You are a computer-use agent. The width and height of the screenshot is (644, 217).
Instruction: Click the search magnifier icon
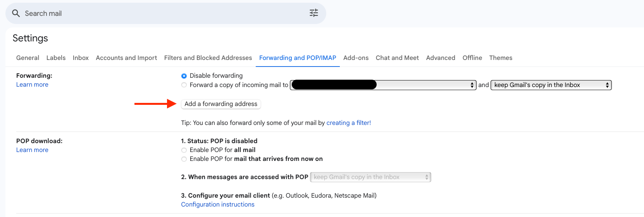(x=16, y=14)
